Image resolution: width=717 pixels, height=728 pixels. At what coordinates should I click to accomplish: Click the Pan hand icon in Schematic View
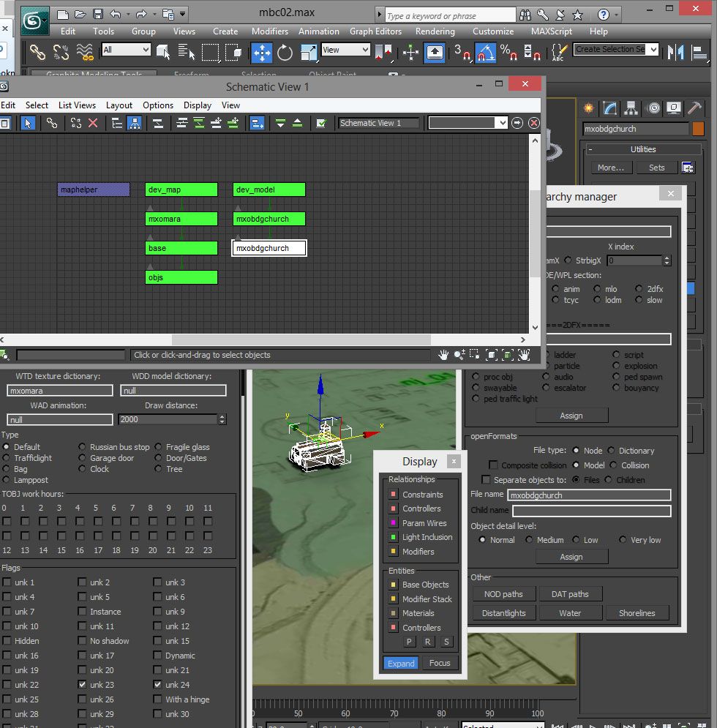point(443,355)
